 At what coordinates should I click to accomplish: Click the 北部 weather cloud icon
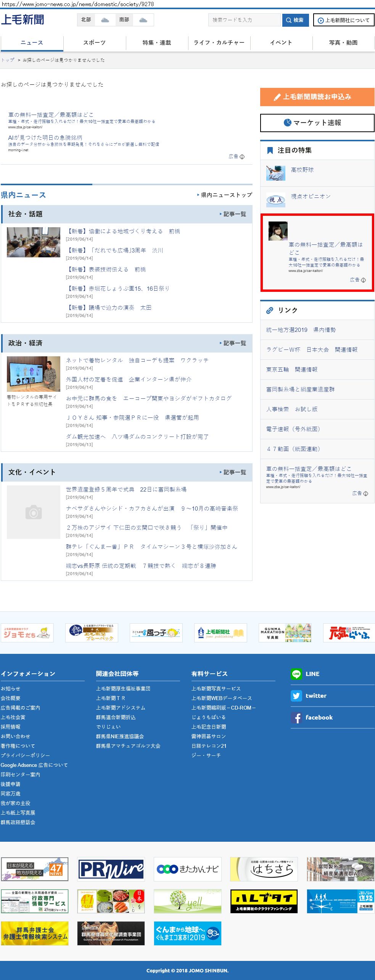(105, 20)
